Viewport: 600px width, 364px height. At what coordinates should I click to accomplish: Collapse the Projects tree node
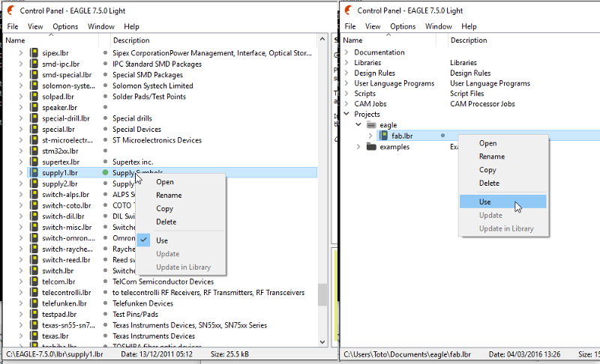click(x=346, y=114)
